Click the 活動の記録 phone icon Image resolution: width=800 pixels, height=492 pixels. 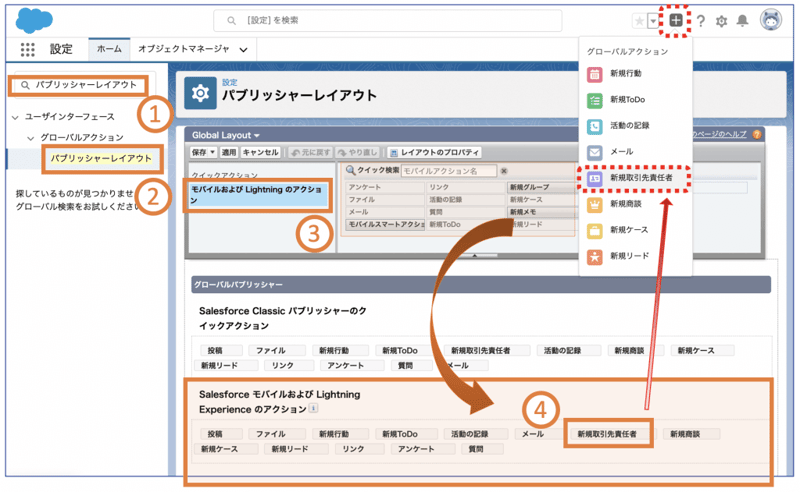tap(594, 126)
